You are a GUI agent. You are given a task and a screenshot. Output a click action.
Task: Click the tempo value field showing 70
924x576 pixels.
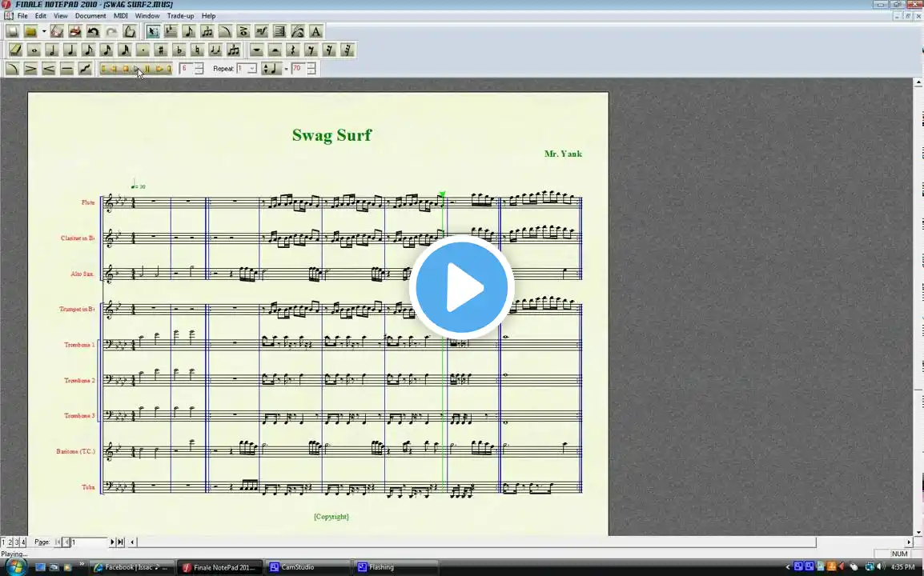click(x=298, y=69)
